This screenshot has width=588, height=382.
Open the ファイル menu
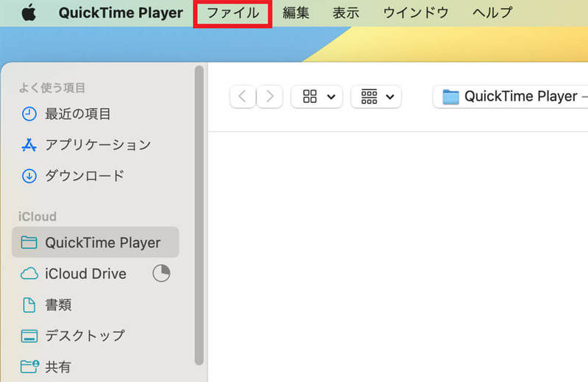tap(233, 13)
